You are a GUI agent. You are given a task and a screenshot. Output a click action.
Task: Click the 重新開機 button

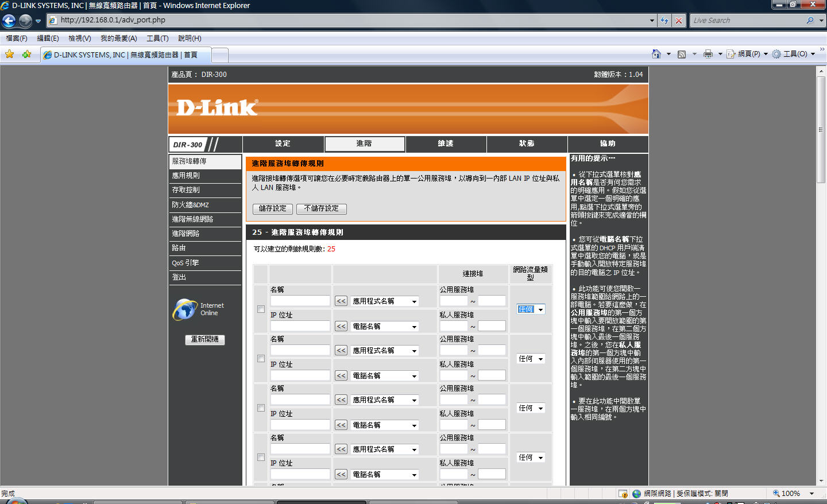tap(205, 340)
